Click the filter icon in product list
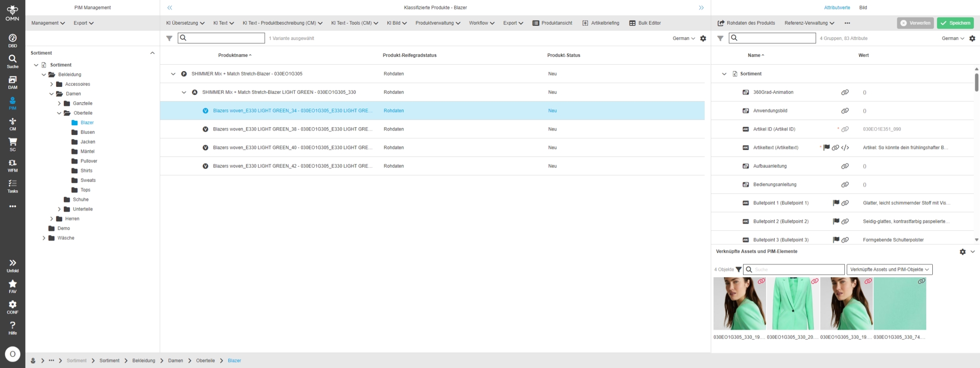This screenshot has width=980, height=368. click(169, 38)
